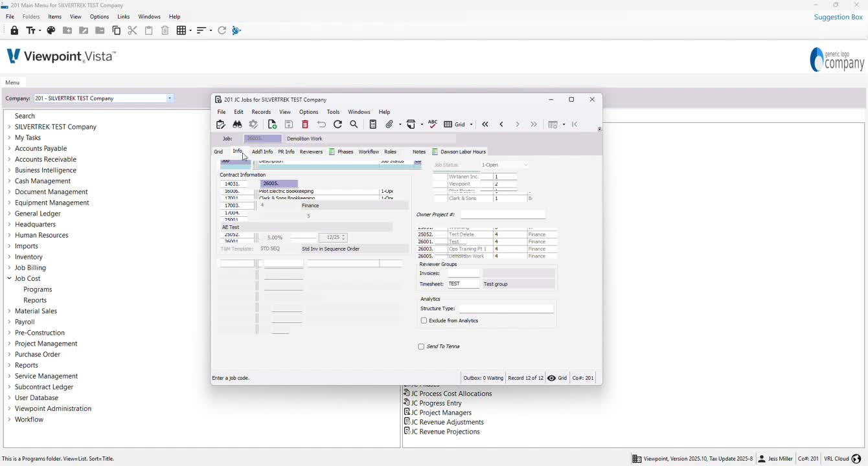Switch to the PR Info tab
Image resolution: width=868 pixels, height=466 pixels.
coord(286,152)
